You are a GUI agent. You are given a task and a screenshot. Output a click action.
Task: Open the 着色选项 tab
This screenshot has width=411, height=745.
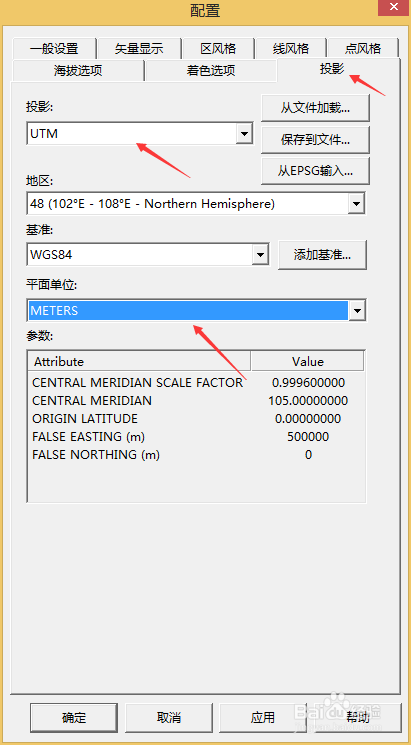(x=211, y=71)
